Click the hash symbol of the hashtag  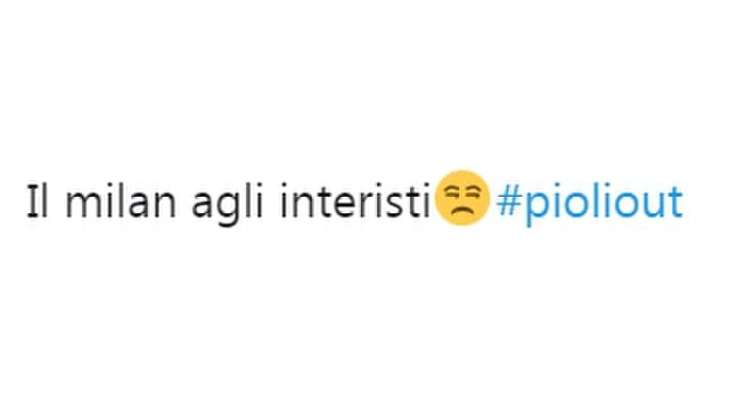(x=510, y=202)
